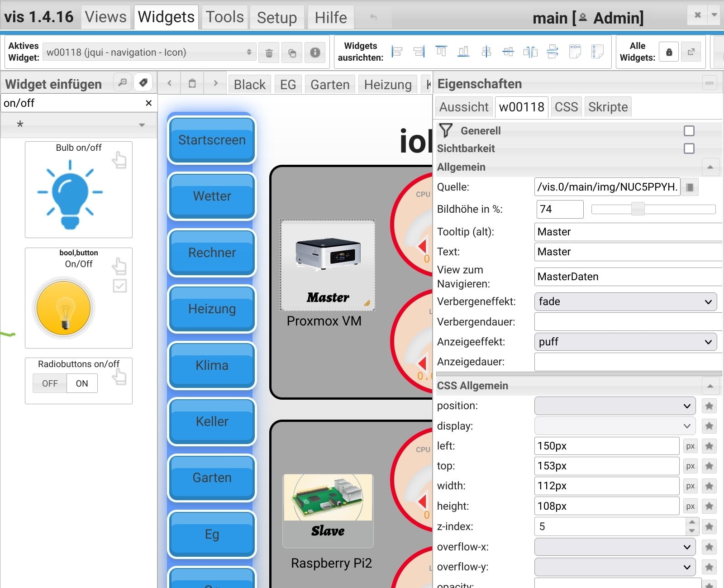Open widget info icon

[315, 53]
